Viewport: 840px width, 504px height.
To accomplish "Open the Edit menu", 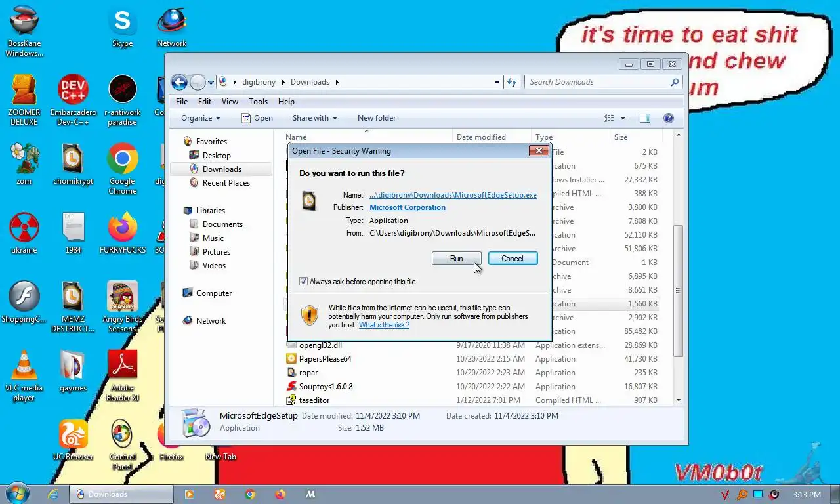I will [x=205, y=102].
